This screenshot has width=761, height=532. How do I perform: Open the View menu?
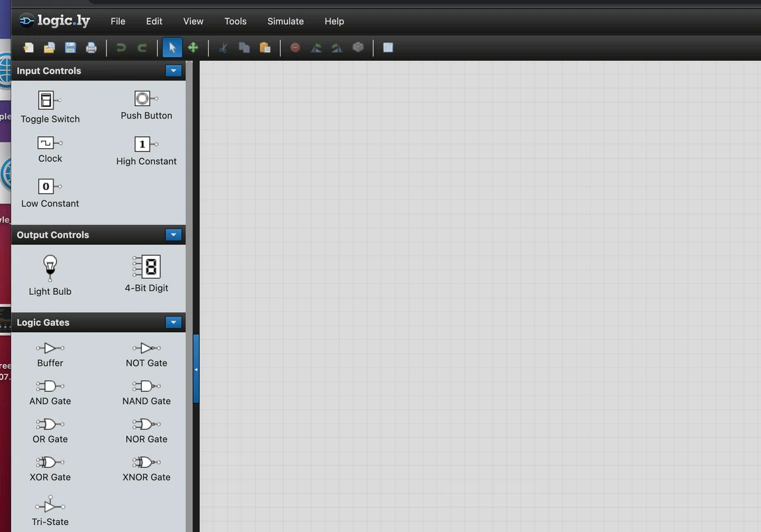click(x=193, y=21)
